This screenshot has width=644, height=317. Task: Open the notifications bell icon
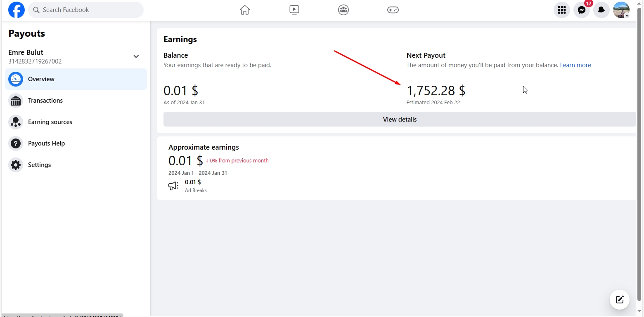point(601,10)
